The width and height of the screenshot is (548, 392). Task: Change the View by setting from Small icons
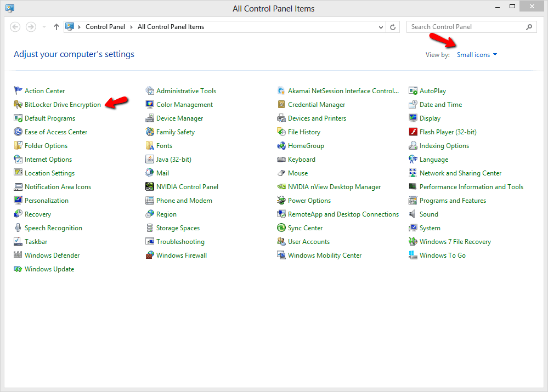(x=476, y=54)
